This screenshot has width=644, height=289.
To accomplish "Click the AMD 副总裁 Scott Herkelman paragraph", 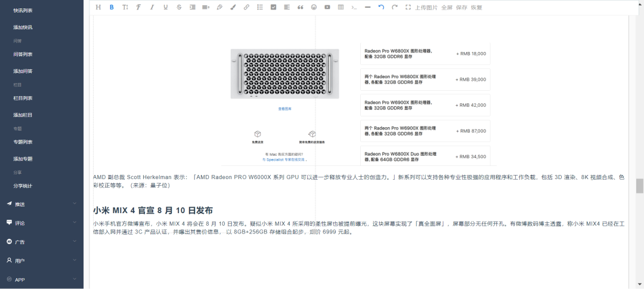I will point(358,182).
